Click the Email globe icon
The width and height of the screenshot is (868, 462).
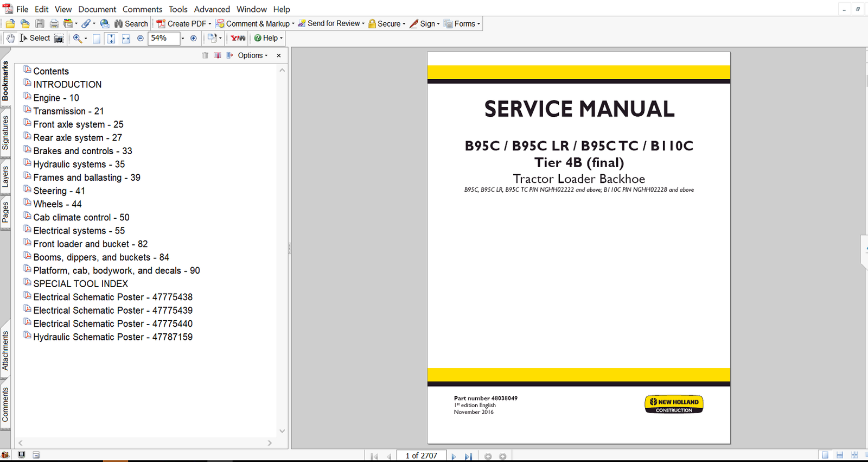105,23
